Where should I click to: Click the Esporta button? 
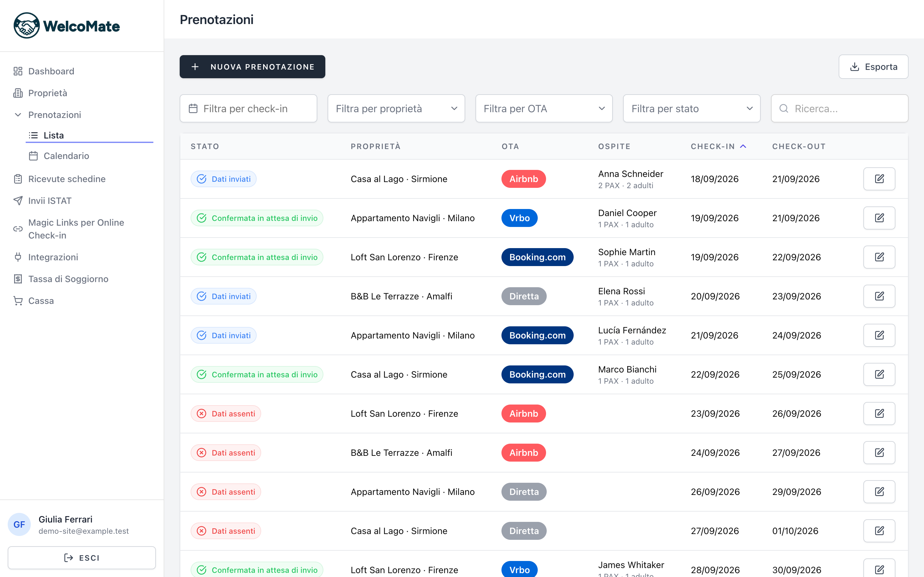pyautogui.click(x=873, y=67)
